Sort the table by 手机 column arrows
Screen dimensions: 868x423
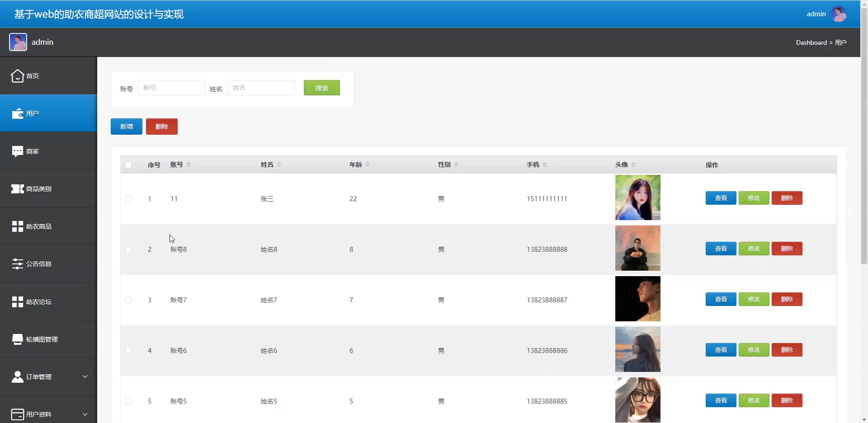545,164
